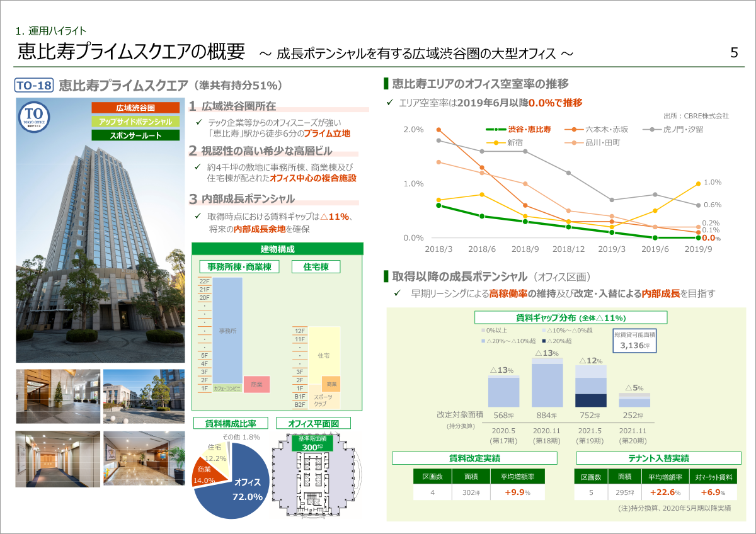Viewport: 756px width, 534px height.
Task: Click the 総賃貸可能面積 3,136坪 box
Action: click(x=635, y=341)
